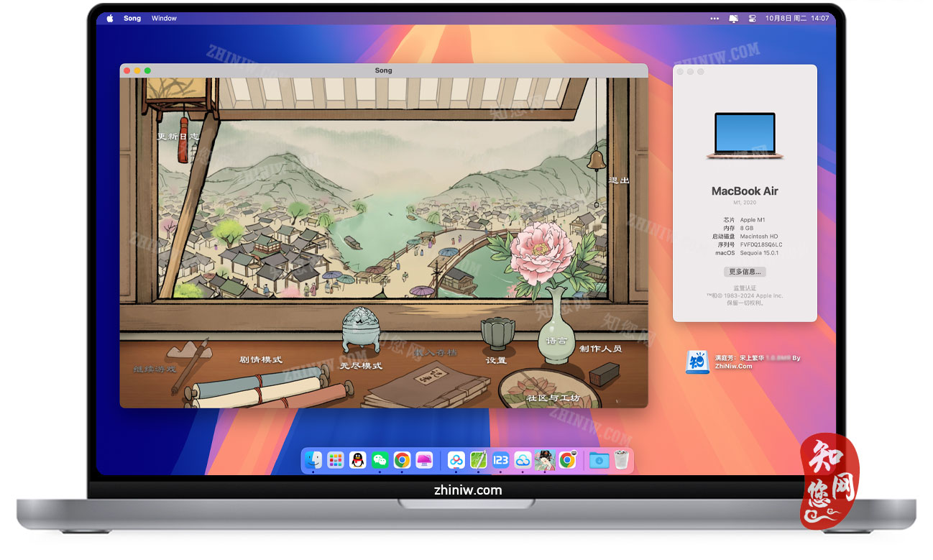This screenshot has height=560, width=933.
Task: Click 更多信息... in About This Mac
Action: coord(745,272)
